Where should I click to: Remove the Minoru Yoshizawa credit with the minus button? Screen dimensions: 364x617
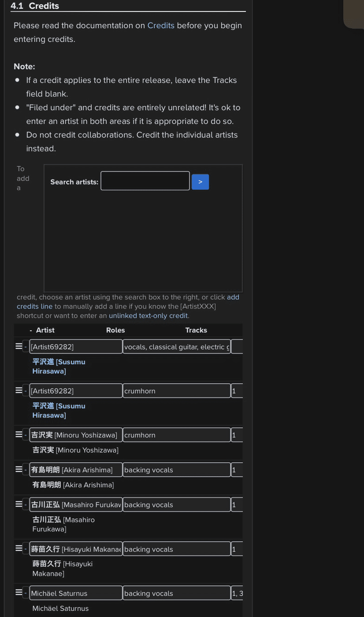click(x=26, y=435)
